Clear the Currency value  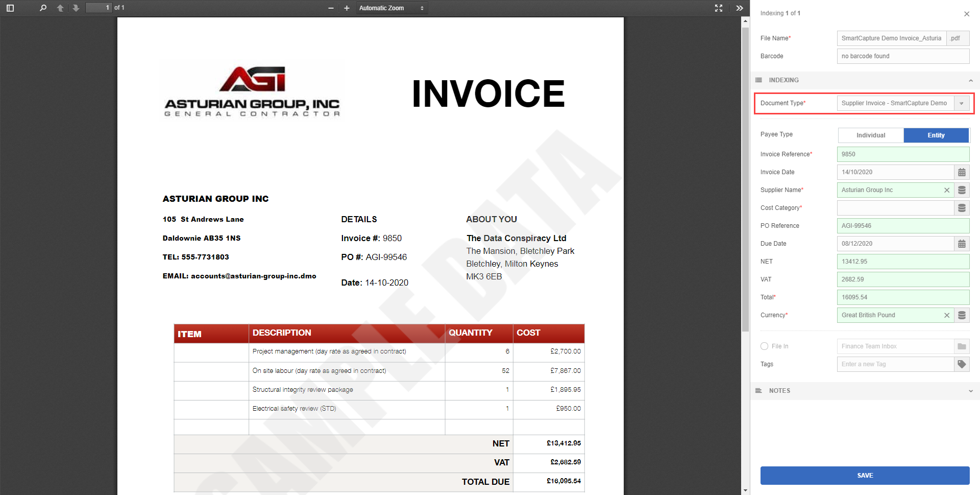tap(947, 315)
